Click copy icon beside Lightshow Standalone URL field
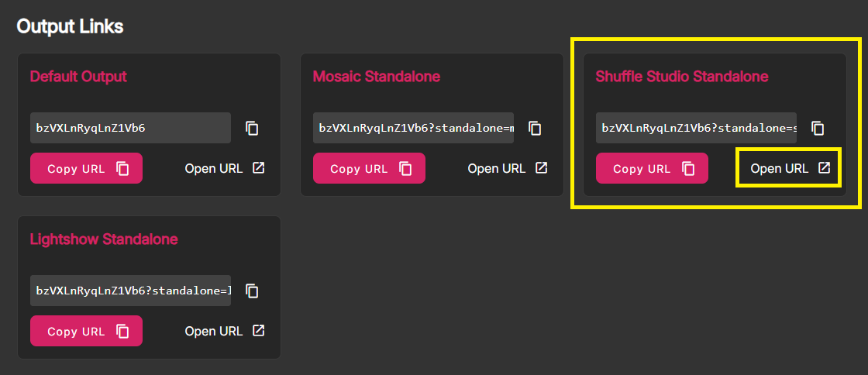Image resolution: width=868 pixels, height=375 pixels. point(252,291)
